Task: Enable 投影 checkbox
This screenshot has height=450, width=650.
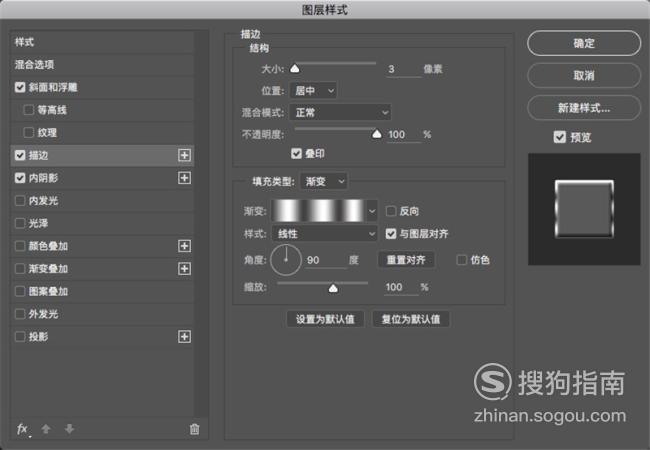Action: tap(20, 337)
